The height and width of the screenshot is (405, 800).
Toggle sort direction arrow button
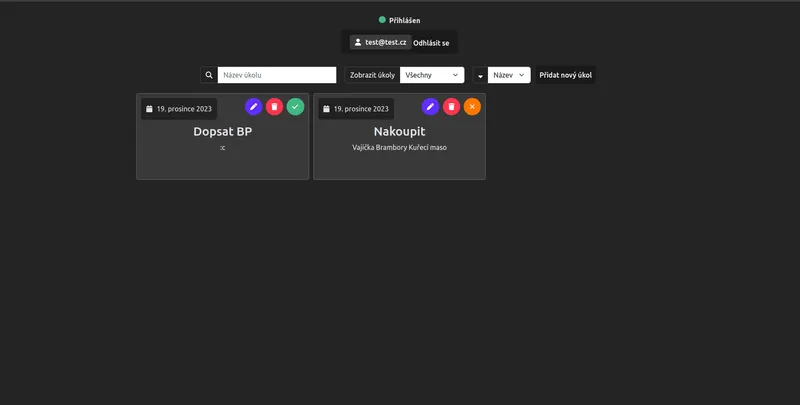tap(480, 75)
